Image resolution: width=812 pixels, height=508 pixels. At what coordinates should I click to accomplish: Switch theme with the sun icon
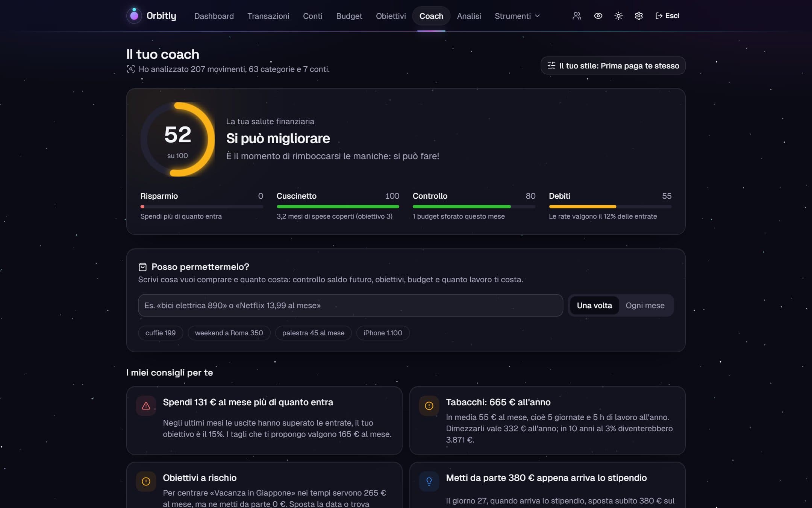(x=618, y=16)
